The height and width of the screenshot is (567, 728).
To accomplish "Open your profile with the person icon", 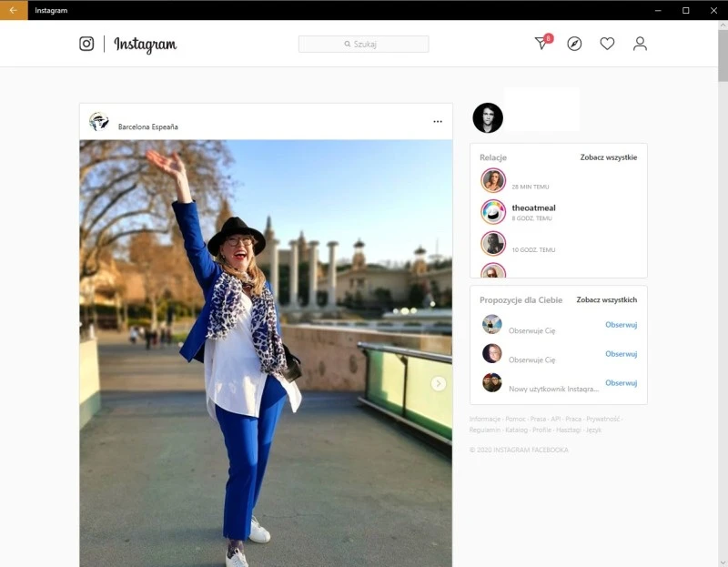I will tap(640, 43).
